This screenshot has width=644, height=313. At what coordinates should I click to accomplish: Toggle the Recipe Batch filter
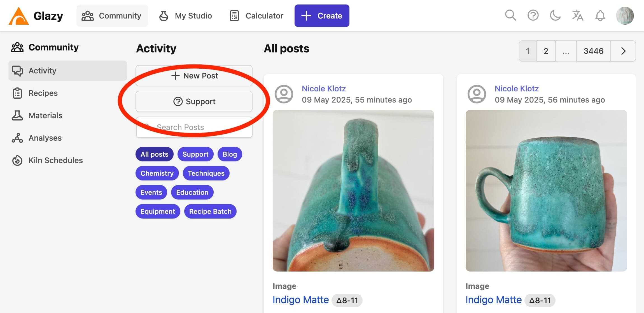[x=210, y=211]
